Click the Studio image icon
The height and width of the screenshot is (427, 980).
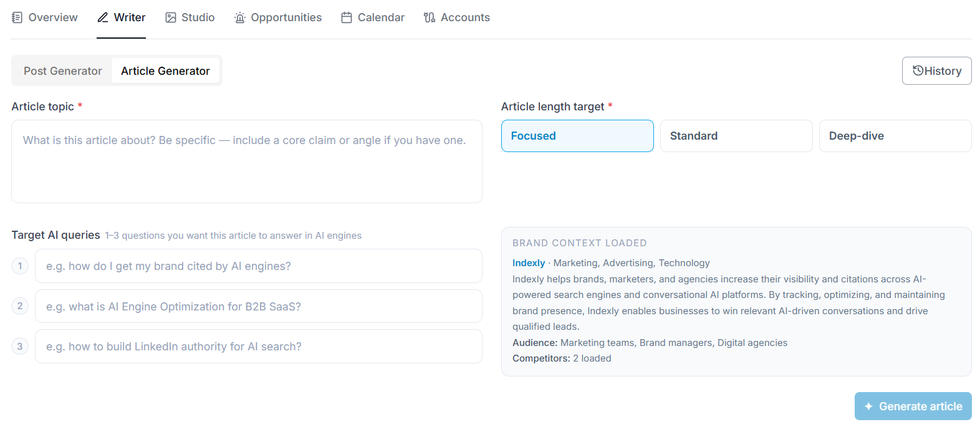coord(171,17)
